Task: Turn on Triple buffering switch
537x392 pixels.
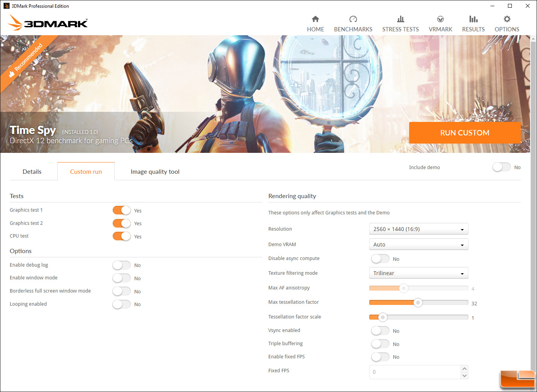Action: [x=380, y=344]
